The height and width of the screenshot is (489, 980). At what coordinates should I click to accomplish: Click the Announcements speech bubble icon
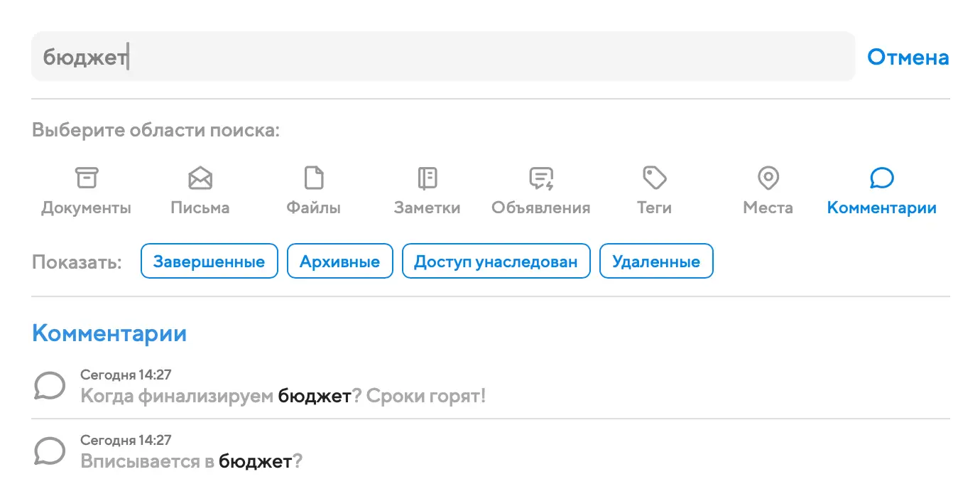pos(541,178)
